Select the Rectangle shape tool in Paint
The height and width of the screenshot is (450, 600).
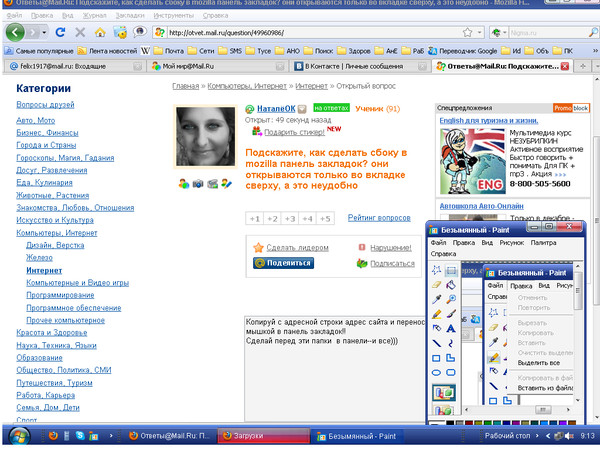click(437, 358)
